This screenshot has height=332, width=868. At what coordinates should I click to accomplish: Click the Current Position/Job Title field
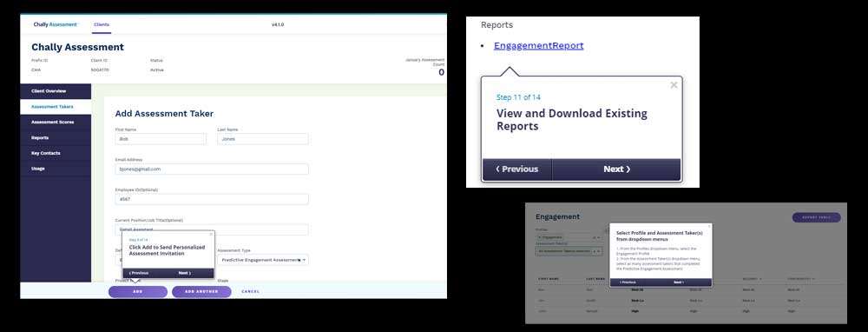point(212,229)
